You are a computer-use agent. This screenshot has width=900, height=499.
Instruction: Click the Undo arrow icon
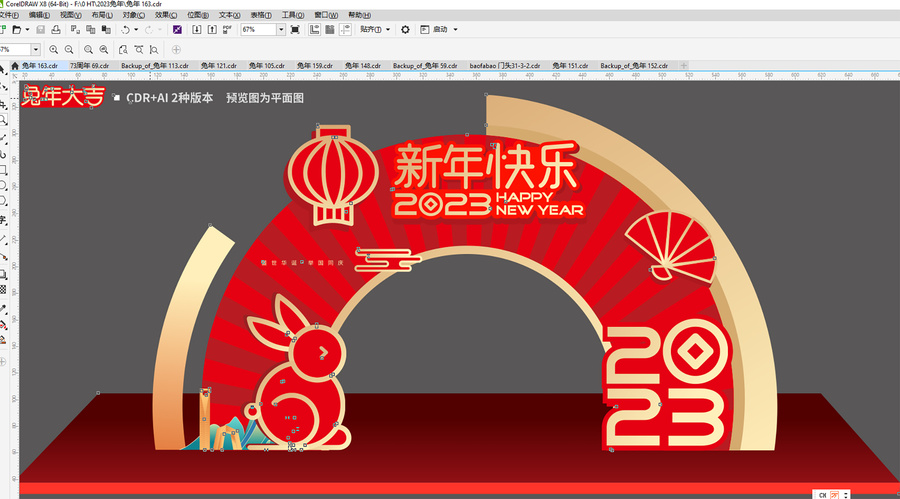(x=126, y=29)
